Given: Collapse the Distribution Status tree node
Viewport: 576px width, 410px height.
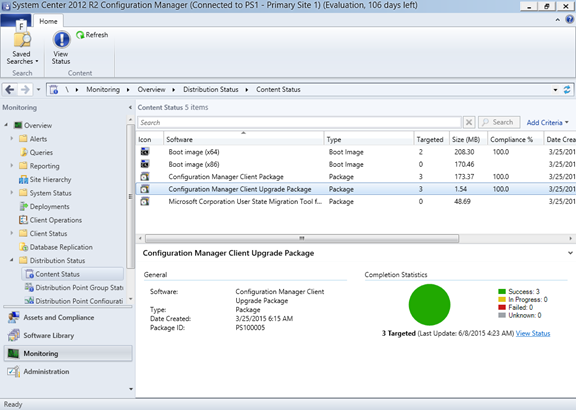Looking at the screenshot, I should tap(12, 260).
